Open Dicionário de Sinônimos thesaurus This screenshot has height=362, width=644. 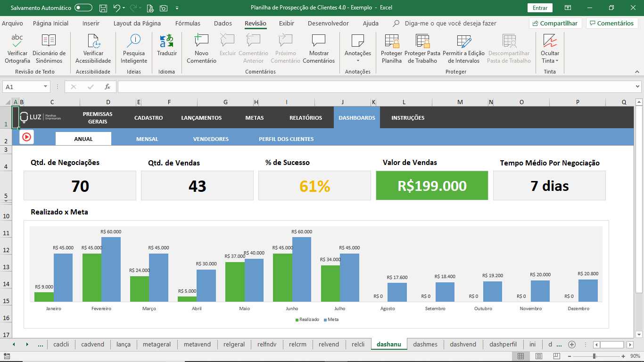pyautogui.click(x=49, y=49)
